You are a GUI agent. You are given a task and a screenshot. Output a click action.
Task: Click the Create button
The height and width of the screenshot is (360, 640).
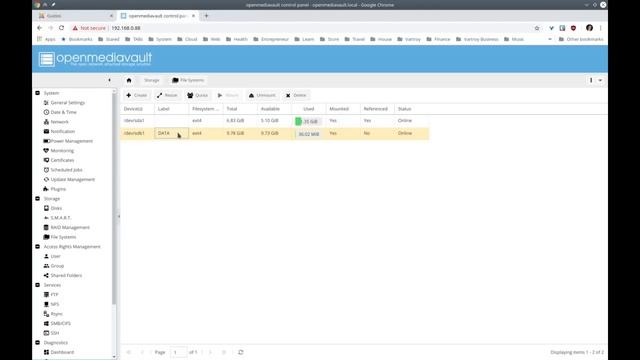point(137,96)
